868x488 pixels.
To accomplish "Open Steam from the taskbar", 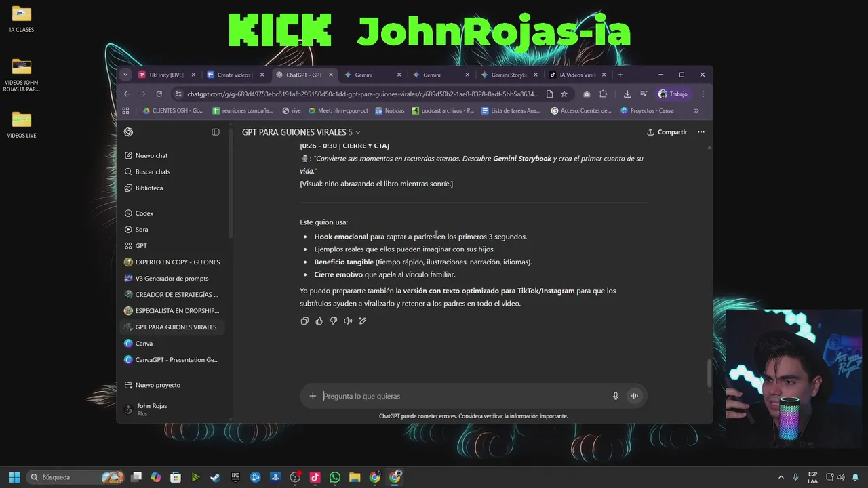I will tap(215, 477).
